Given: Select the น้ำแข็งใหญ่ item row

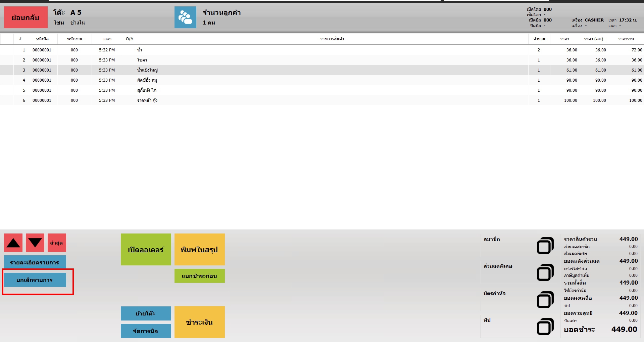Looking at the screenshot, I should point(322,70).
